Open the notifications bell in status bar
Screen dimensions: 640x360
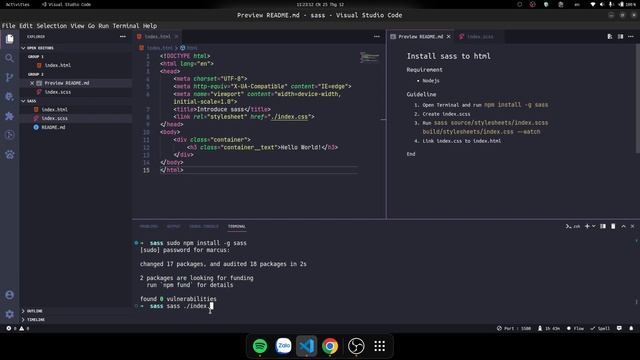(x=631, y=328)
